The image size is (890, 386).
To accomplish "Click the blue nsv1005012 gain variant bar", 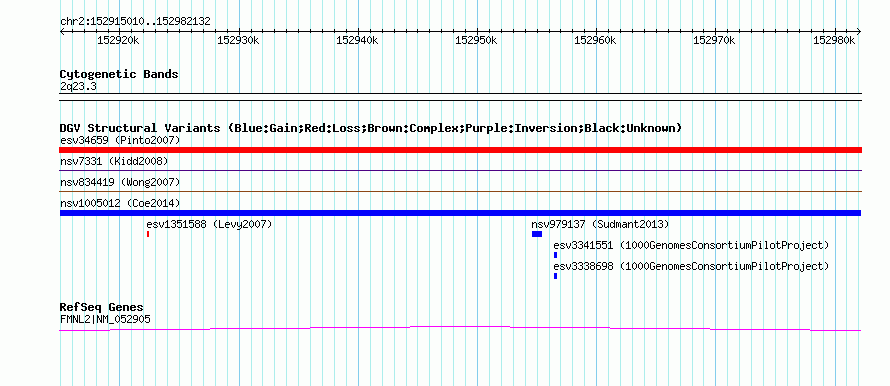I will (x=460, y=213).
